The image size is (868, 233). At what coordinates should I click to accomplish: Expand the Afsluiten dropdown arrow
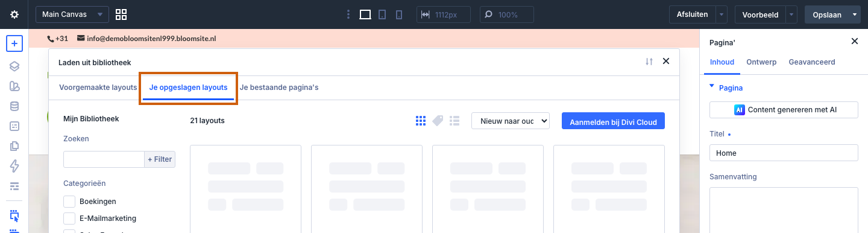coord(722,14)
